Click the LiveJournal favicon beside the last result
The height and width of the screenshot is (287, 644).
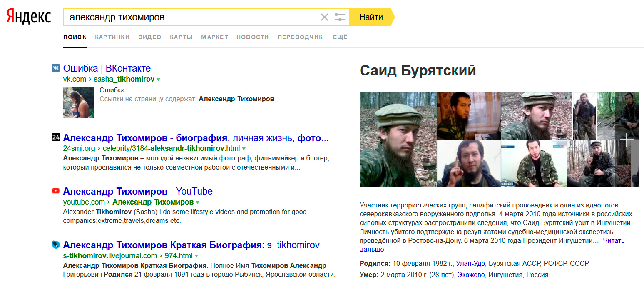(x=56, y=245)
